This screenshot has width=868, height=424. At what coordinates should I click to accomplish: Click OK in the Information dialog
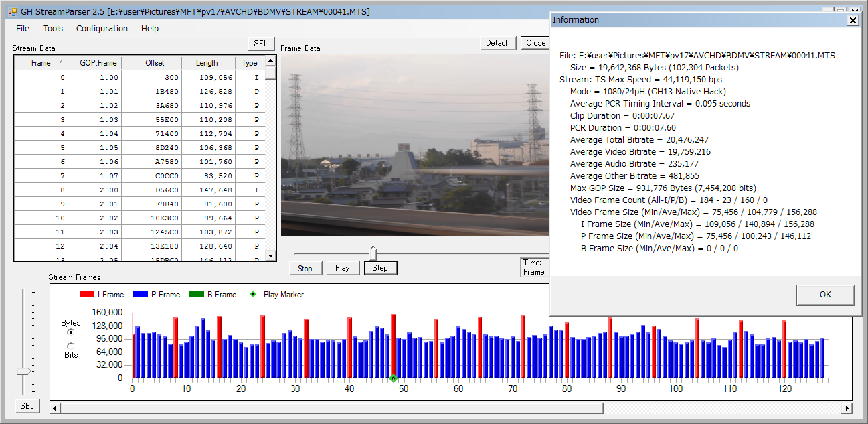(x=825, y=295)
